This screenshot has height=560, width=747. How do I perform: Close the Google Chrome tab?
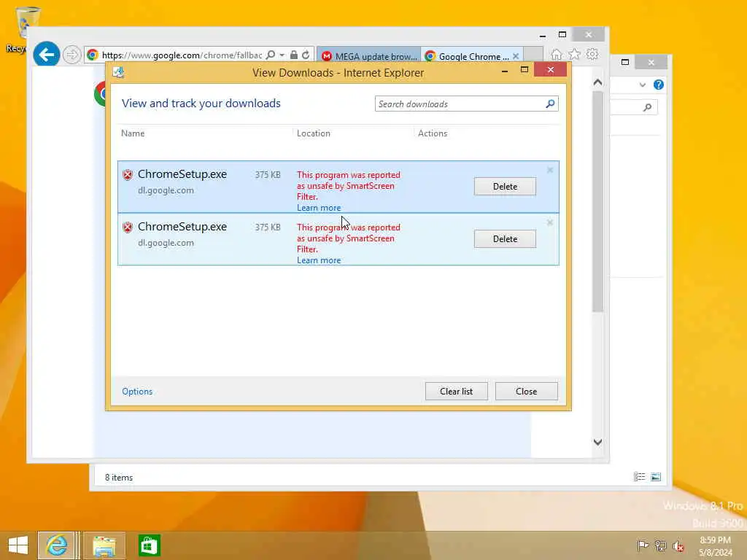click(x=516, y=56)
